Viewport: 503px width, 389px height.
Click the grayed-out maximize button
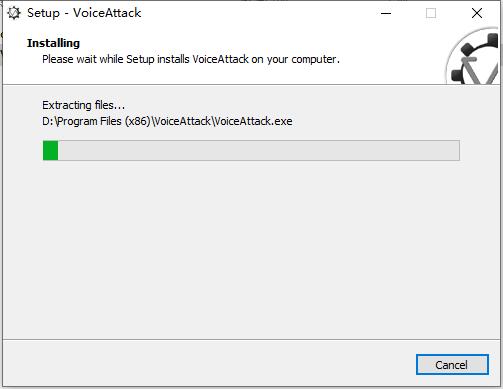pos(431,13)
